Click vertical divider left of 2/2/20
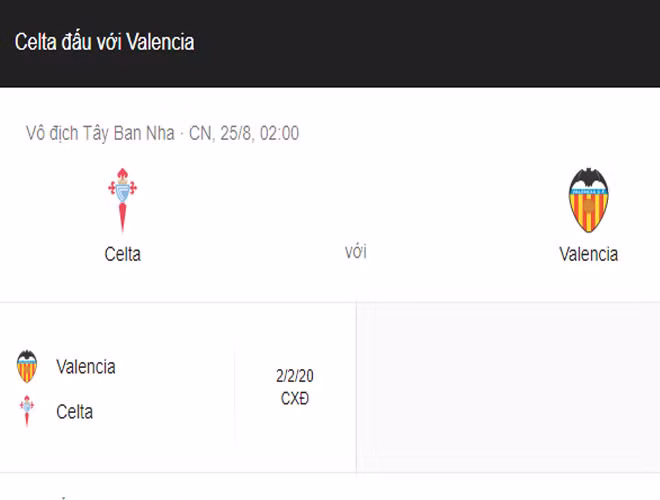 tap(236, 388)
